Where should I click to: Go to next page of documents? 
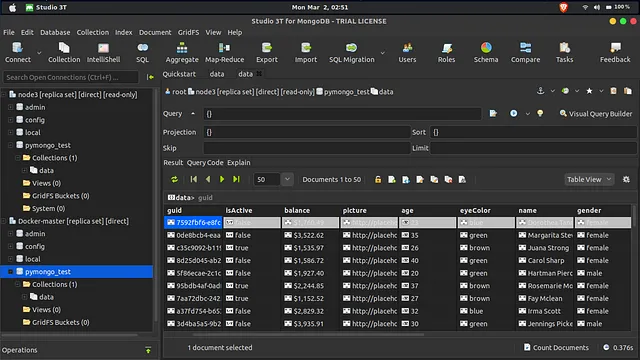coord(222,179)
